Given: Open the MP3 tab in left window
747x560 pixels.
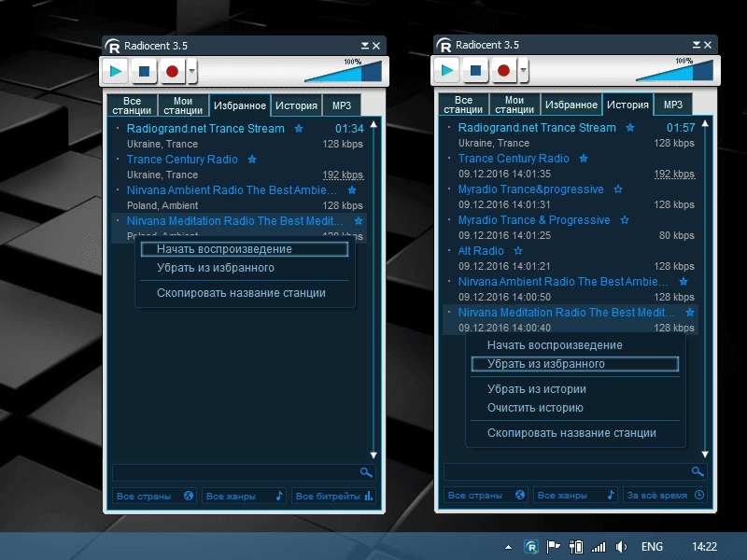Looking at the screenshot, I should 342,105.
